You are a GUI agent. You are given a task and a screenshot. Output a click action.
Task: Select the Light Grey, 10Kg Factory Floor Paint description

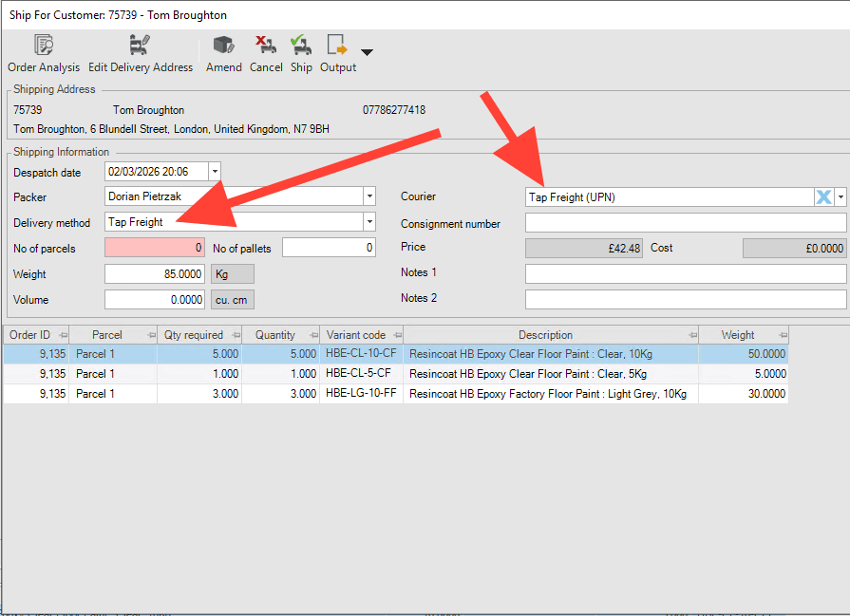(x=551, y=394)
